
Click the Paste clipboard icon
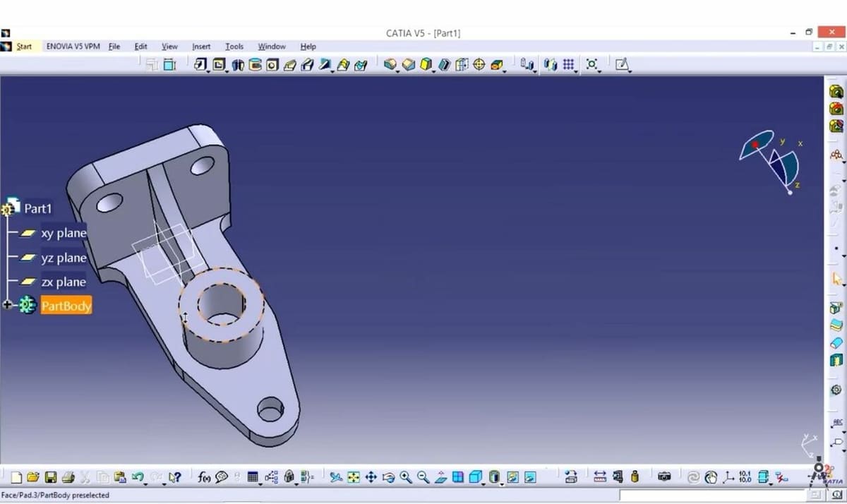[121, 477]
